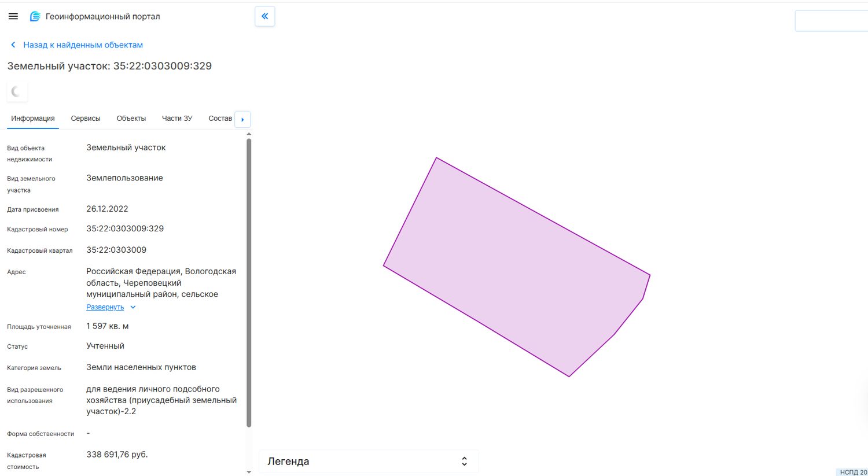Go back via Назад к найденным объектам

click(x=83, y=45)
